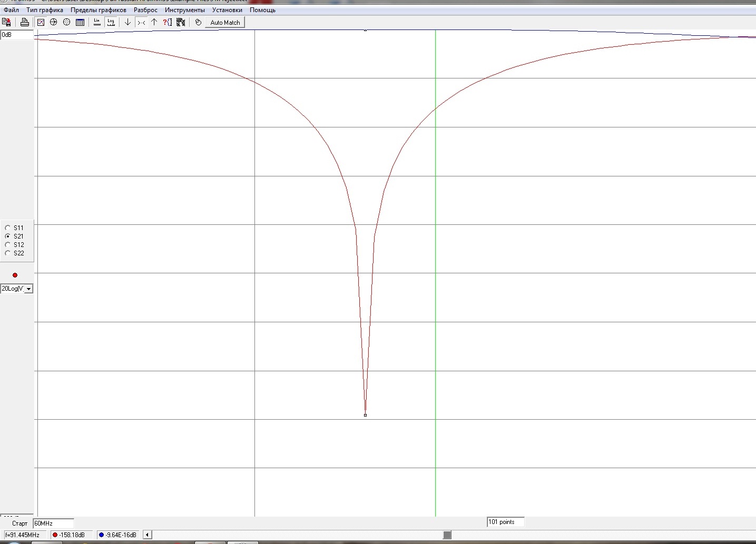The height and width of the screenshot is (544, 756).
Task: Open the Пределы графиков menu
Action: (x=99, y=10)
